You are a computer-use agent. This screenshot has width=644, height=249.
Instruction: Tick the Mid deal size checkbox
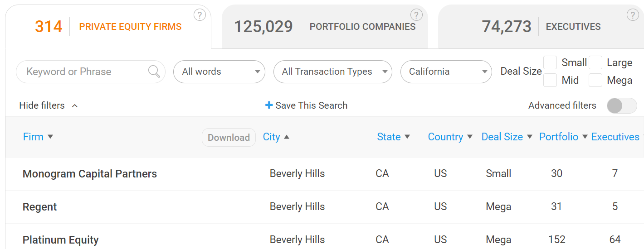coord(550,80)
